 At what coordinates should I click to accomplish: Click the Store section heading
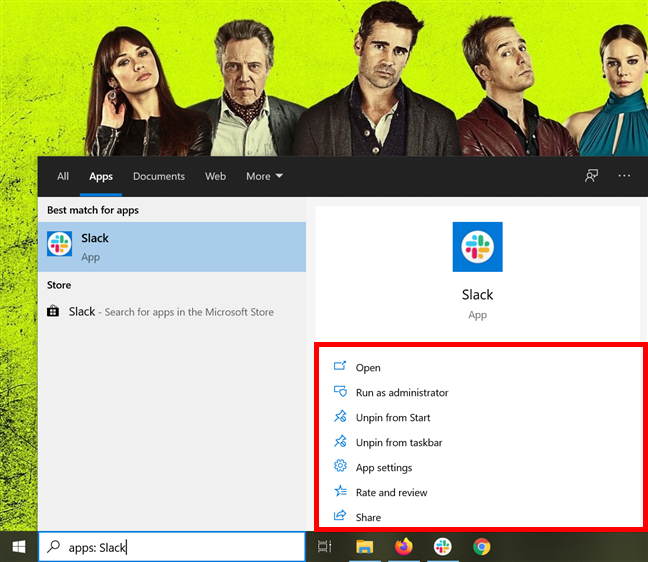point(59,285)
